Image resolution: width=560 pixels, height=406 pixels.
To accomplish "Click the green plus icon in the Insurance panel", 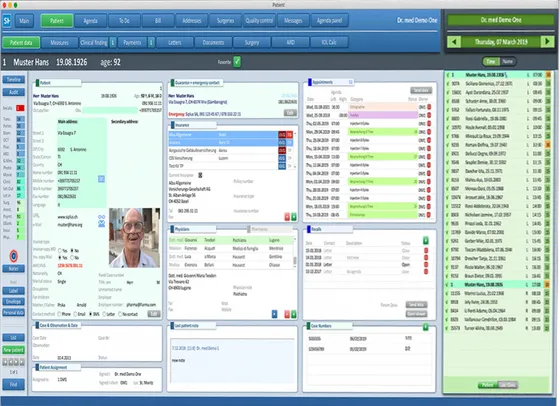I will (294, 216).
